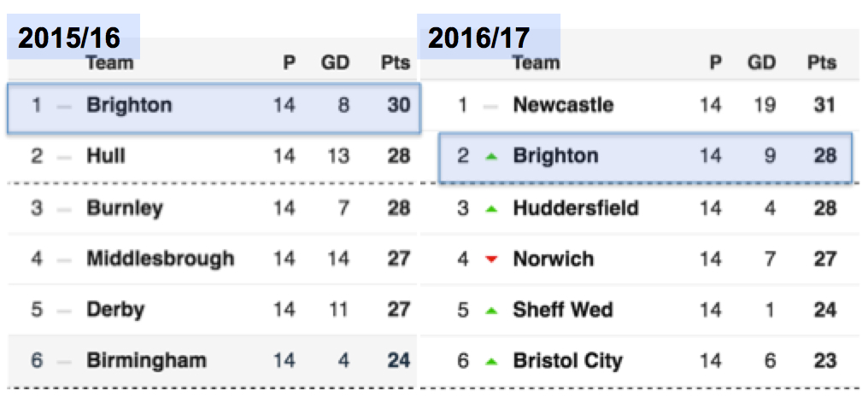This screenshot has width=868, height=396.
Task: Click the Pts column header in 2016/17 table
Action: click(x=822, y=63)
